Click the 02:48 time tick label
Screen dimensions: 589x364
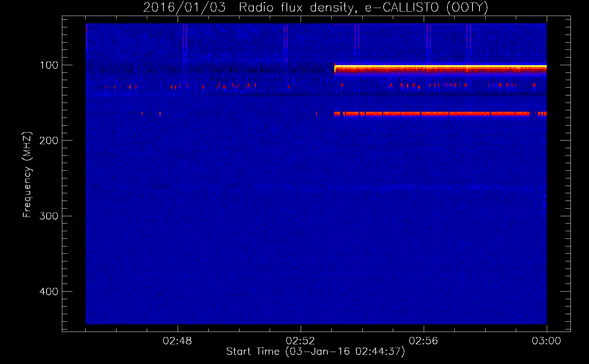(x=177, y=341)
